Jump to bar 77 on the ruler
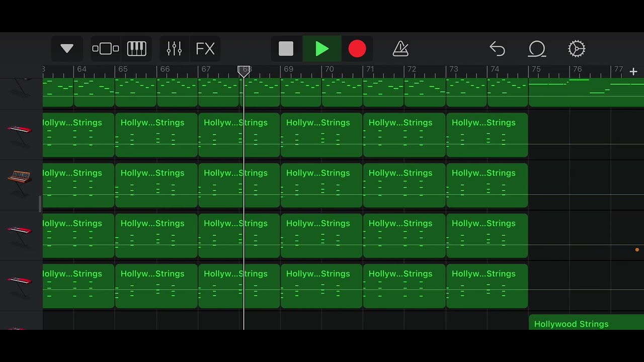This screenshot has width=644, height=362. point(618,69)
